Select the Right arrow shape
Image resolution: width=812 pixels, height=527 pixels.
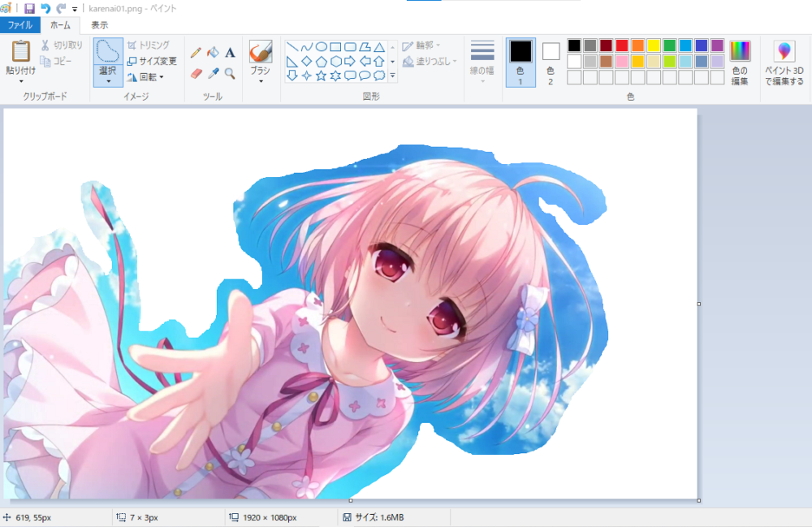pyautogui.click(x=350, y=62)
